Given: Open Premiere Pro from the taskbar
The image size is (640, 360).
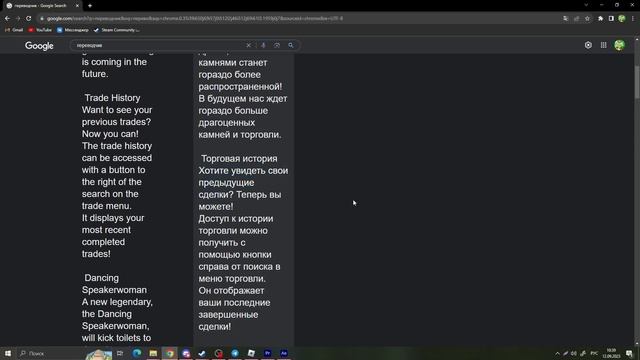Looking at the screenshot, I should tap(268, 353).
